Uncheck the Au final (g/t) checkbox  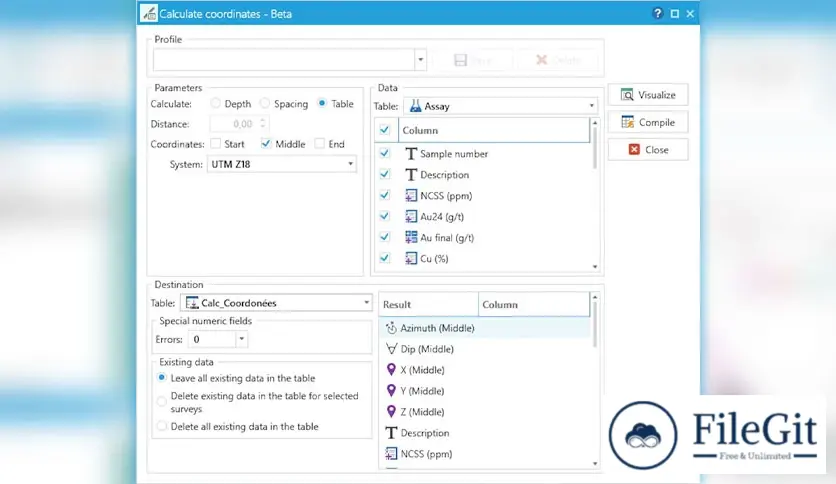point(384,237)
